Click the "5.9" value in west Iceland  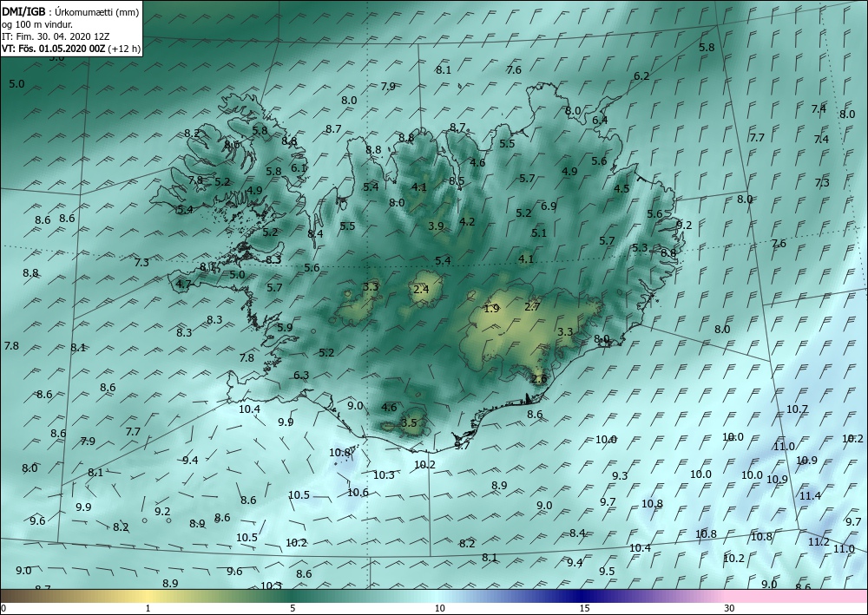click(285, 327)
